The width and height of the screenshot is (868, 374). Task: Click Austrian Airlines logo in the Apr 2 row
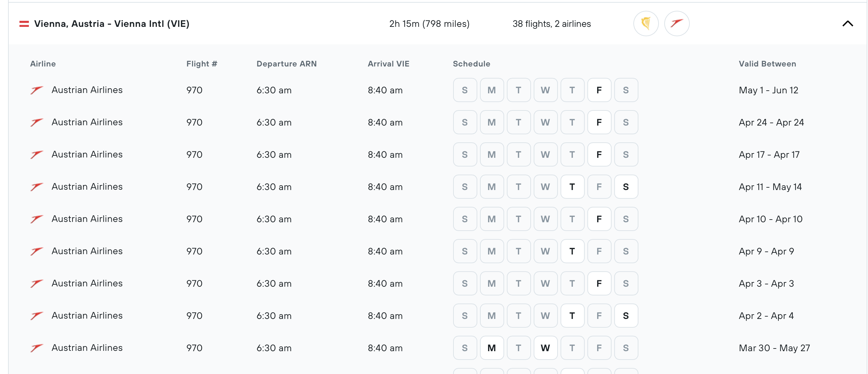click(x=36, y=316)
